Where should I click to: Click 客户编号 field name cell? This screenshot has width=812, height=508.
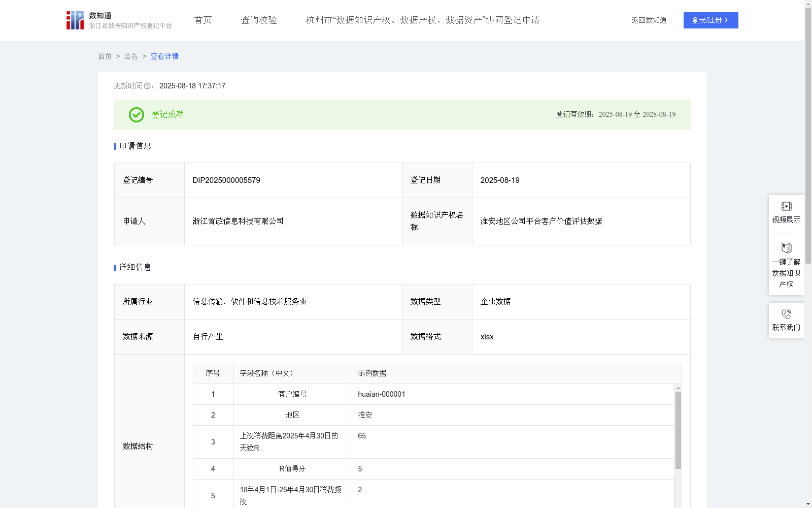coord(292,394)
